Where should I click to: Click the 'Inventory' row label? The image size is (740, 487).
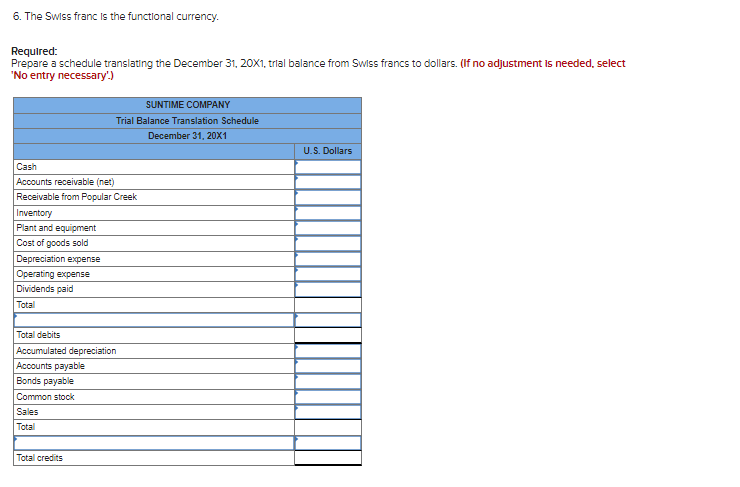(34, 213)
